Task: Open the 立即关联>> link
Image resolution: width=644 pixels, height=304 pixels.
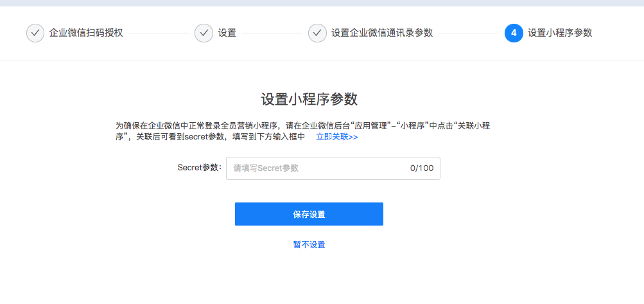Action: 337,137
